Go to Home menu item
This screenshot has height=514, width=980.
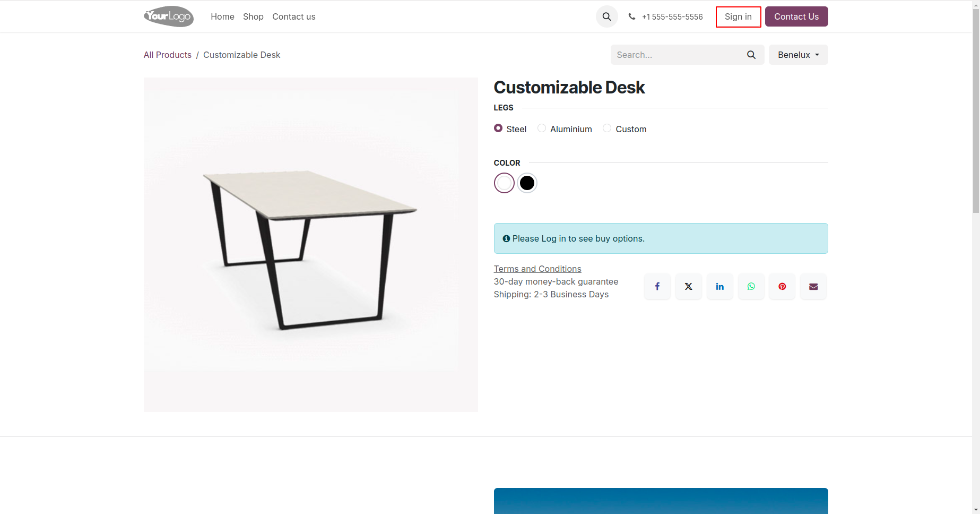point(222,16)
